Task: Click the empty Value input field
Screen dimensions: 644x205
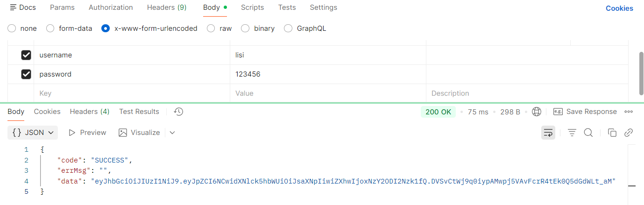Action: (328, 93)
